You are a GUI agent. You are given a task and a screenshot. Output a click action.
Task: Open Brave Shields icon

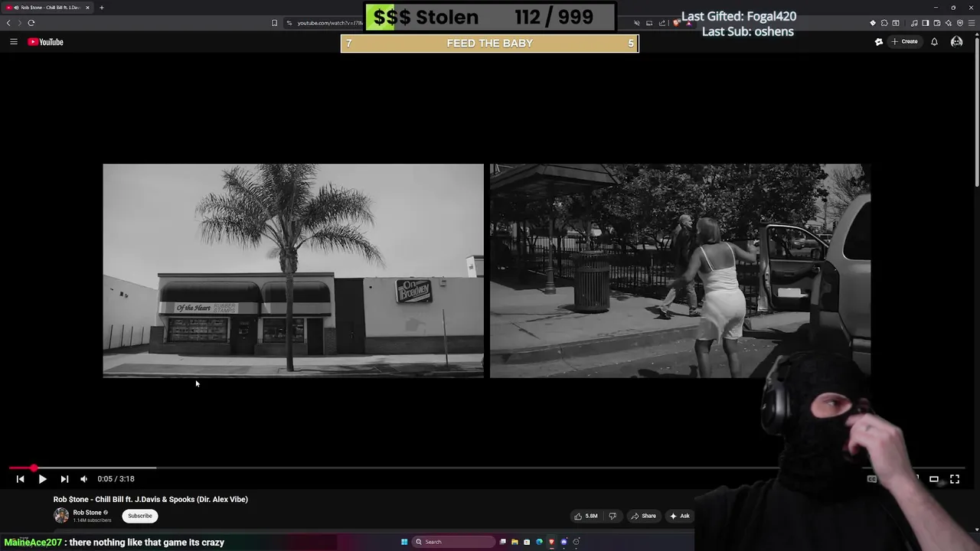point(676,23)
